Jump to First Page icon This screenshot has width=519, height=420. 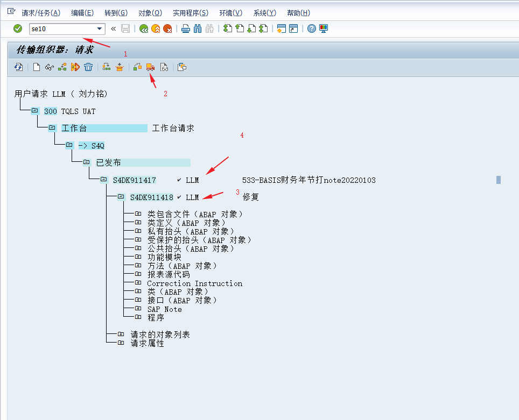tap(228, 29)
